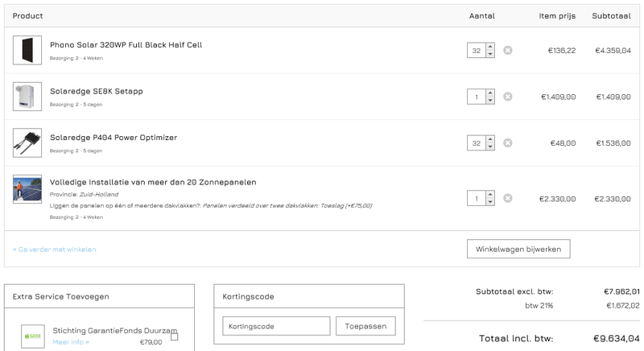Click Winkelwagen bijwerken button
Image resolution: width=644 pixels, height=351 pixels.
pyautogui.click(x=518, y=249)
